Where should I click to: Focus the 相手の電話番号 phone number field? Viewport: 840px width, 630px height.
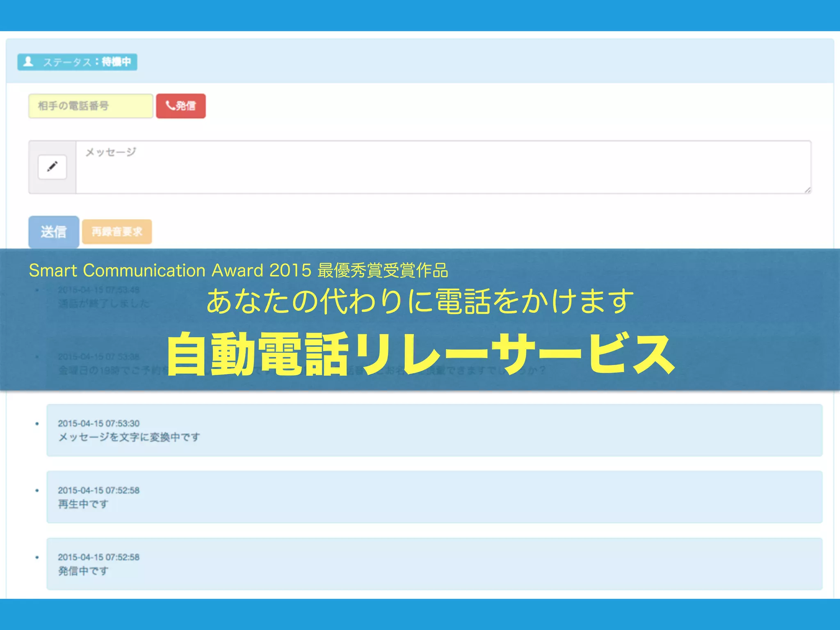click(91, 106)
